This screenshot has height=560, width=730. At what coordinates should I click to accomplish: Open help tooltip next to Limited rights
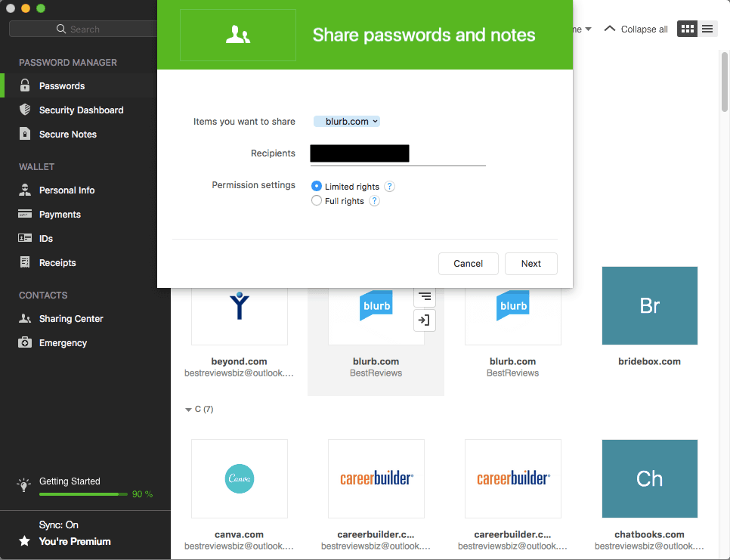pos(389,186)
